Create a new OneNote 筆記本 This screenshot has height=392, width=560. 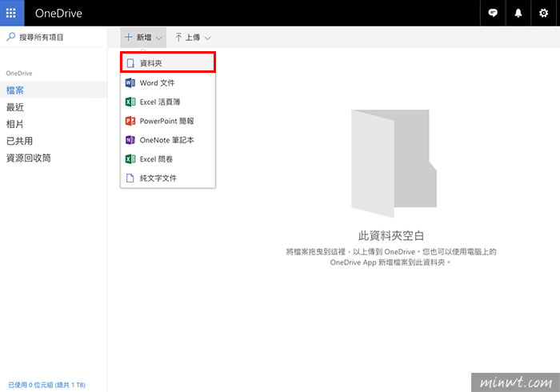pos(168,140)
